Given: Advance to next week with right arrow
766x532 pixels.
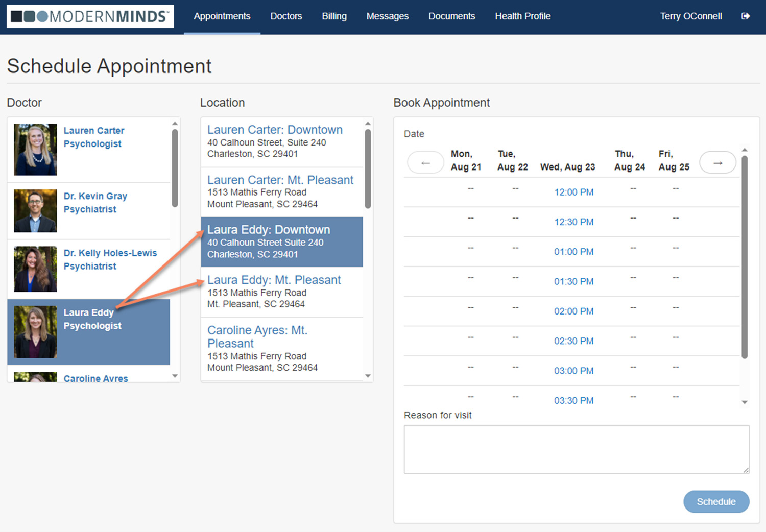Looking at the screenshot, I should tap(717, 162).
